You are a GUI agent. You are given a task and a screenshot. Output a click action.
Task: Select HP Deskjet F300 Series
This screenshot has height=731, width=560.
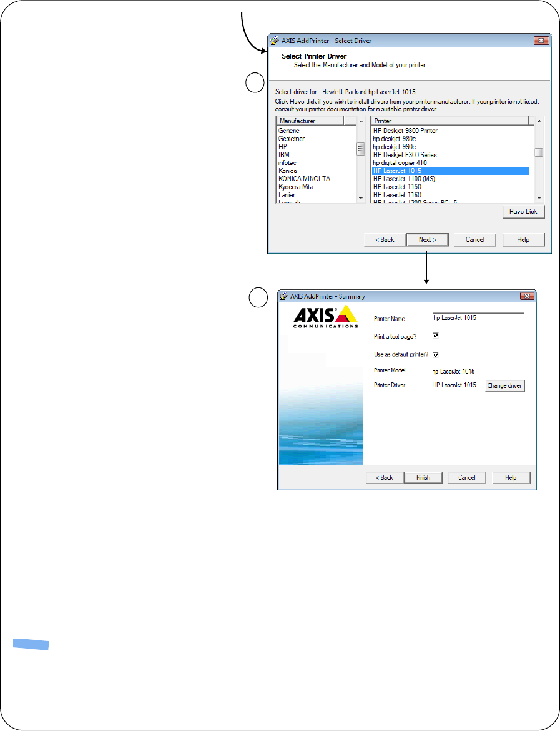[x=405, y=155]
